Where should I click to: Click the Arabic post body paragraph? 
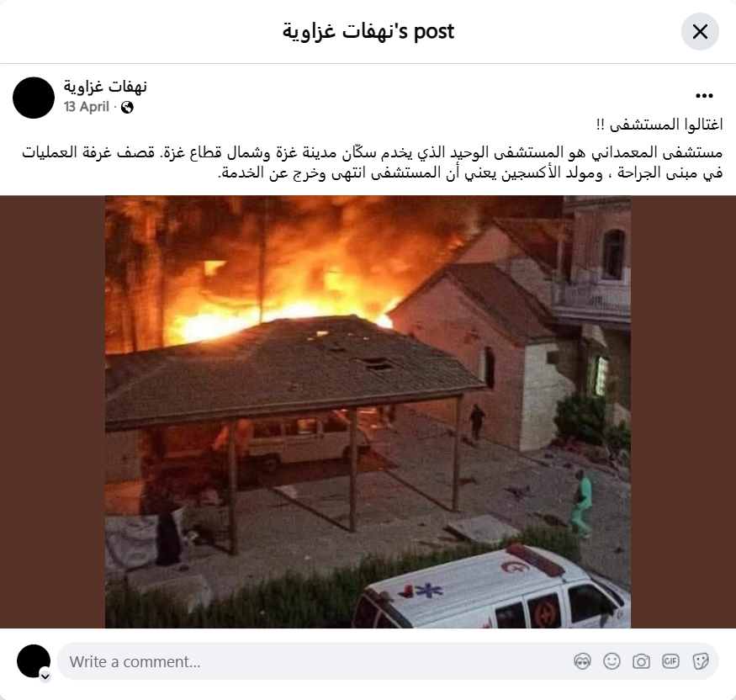point(373,162)
